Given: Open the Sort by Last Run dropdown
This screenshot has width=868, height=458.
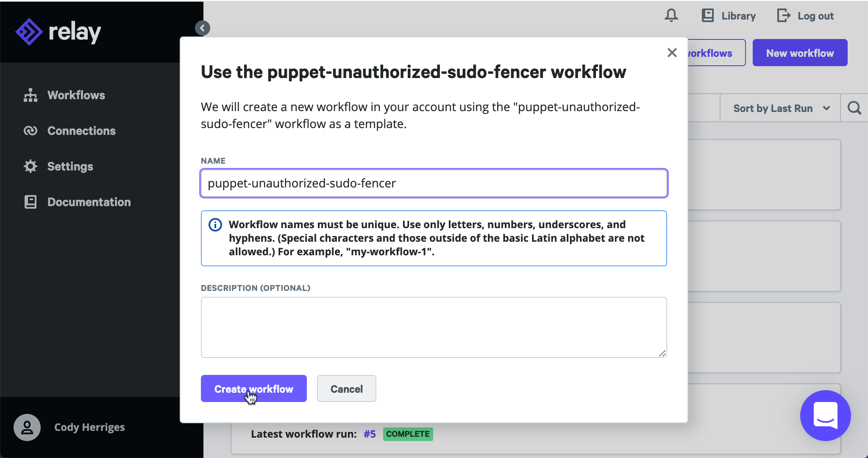Looking at the screenshot, I should tap(779, 108).
